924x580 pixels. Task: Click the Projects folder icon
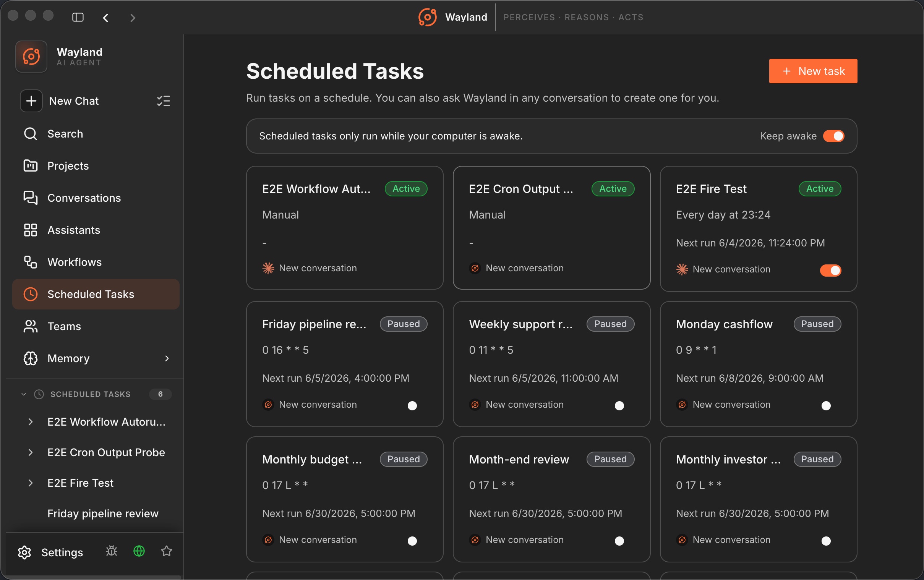point(30,166)
